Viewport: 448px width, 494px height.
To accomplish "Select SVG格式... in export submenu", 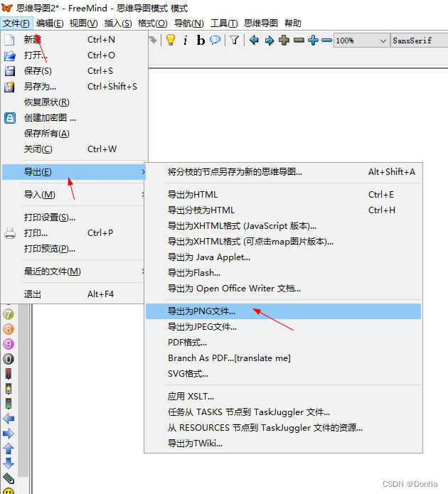I will [283, 374].
